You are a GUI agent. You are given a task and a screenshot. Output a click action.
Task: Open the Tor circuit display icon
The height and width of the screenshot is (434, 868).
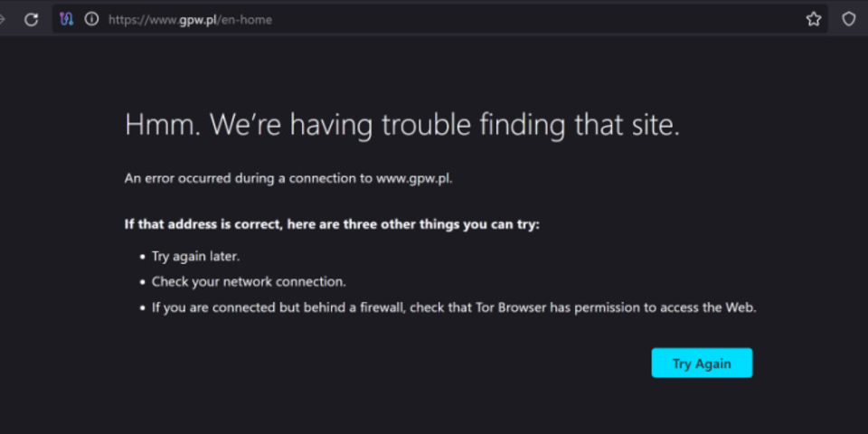pyautogui.click(x=67, y=19)
